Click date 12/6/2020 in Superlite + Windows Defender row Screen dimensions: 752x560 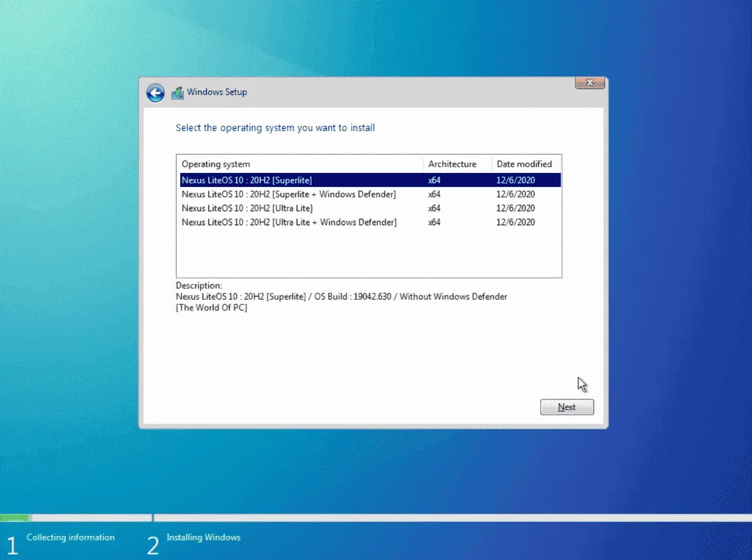coord(515,194)
